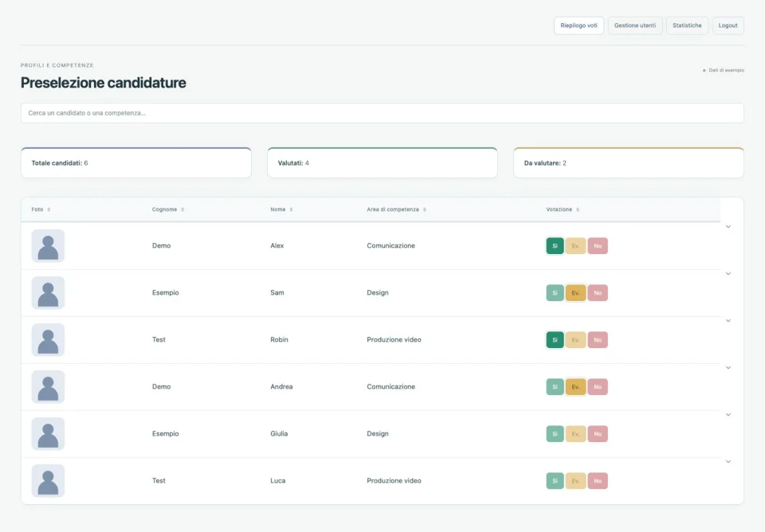Viewport: 765px width, 532px height.
Task: Vote Sì for Giulia Esempio
Action: (555, 434)
